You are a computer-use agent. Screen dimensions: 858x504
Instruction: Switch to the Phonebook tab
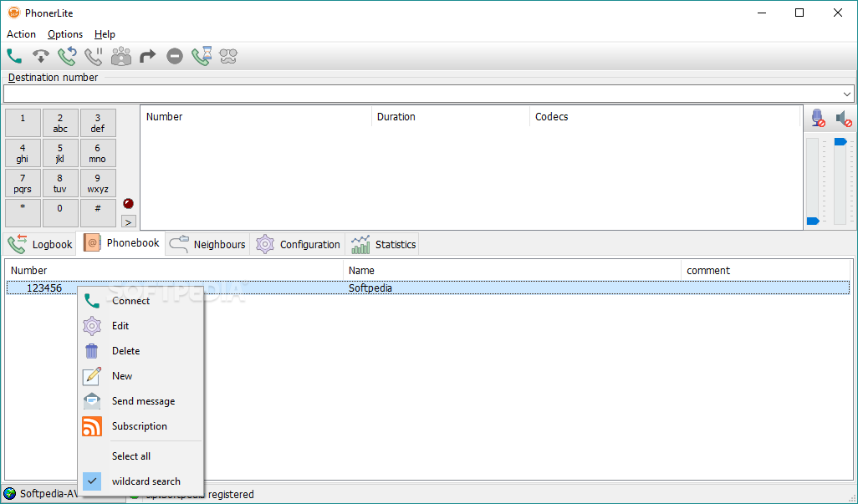[x=121, y=242]
